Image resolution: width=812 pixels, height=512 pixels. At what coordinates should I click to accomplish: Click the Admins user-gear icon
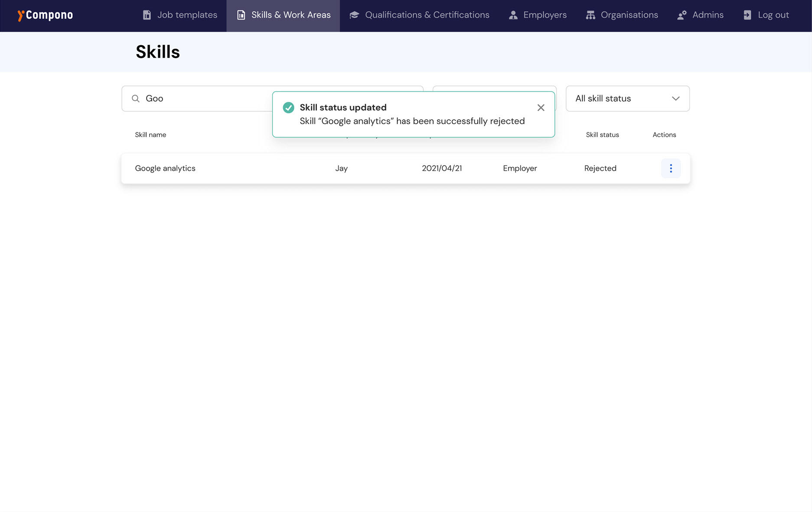coord(682,15)
